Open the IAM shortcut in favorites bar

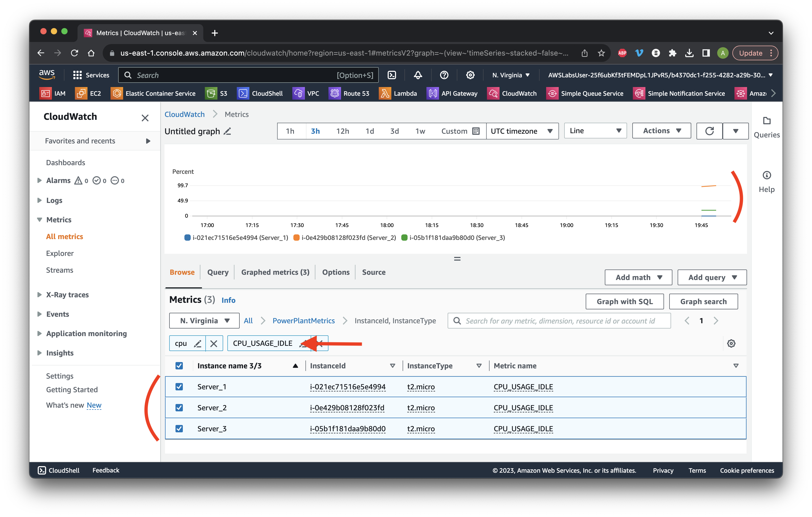click(x=53, y=94)
